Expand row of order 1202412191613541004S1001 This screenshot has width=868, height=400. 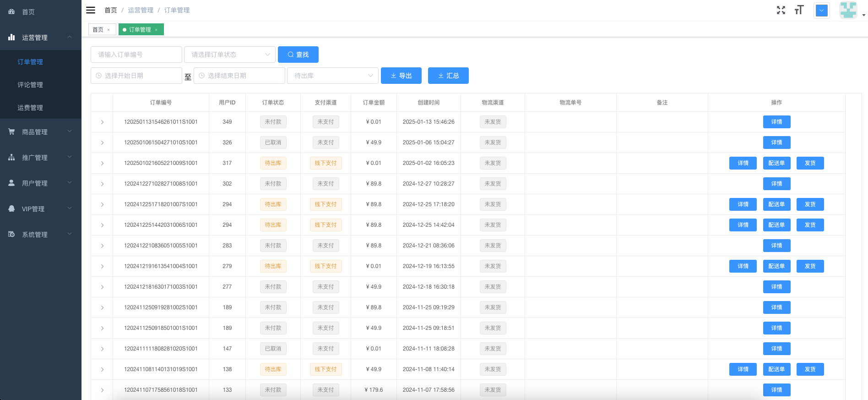click(102, 266)
